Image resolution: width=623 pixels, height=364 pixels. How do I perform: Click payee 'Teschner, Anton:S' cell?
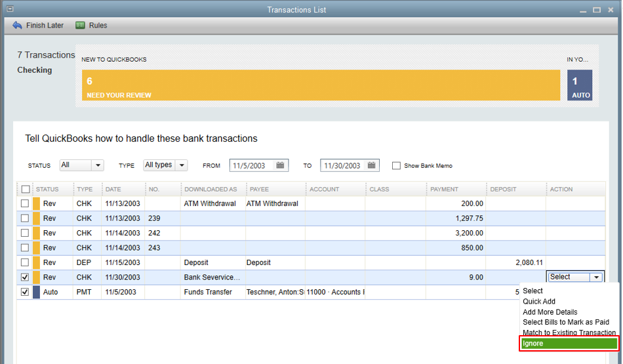point(275,292)
